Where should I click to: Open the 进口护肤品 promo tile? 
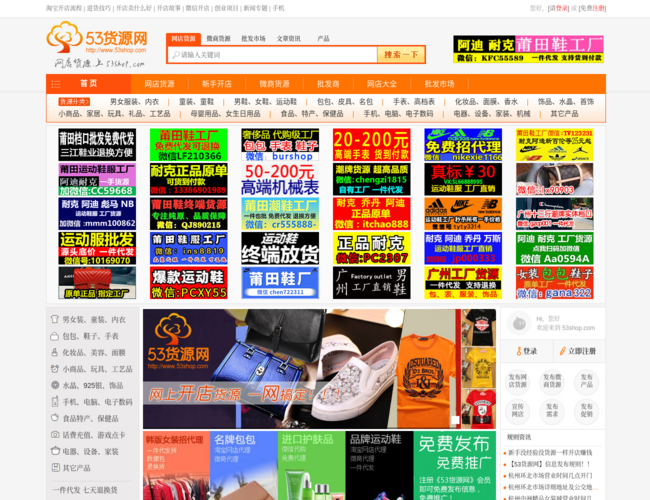pos(311,465)
